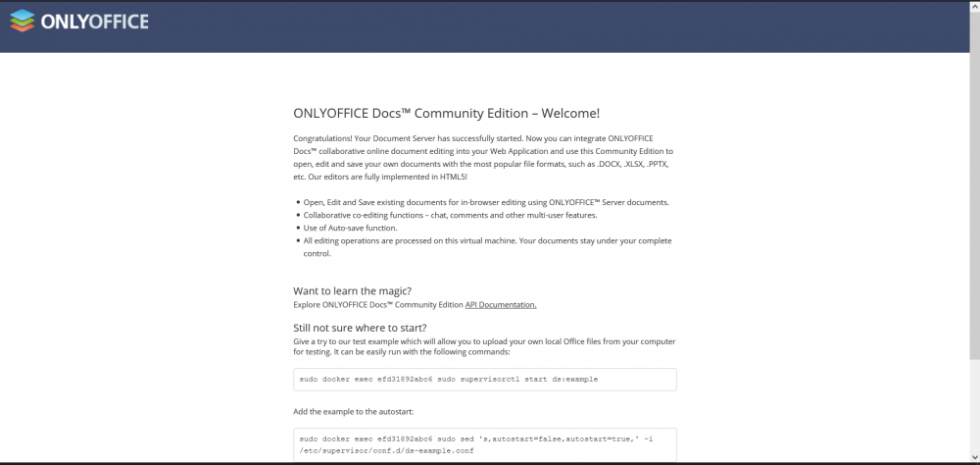980x465 pixels.
Task: Click the 'Congratulations! Your Document Server' paragraph
Action: click(483, 158)
